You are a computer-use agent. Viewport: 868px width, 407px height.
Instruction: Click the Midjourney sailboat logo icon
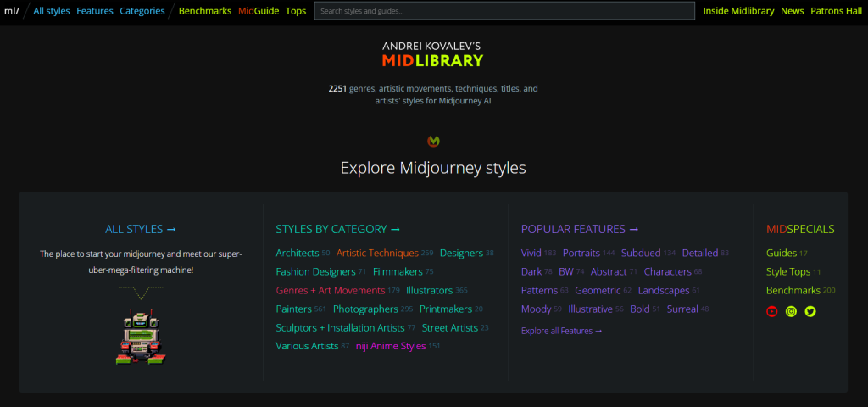(433, 142)
